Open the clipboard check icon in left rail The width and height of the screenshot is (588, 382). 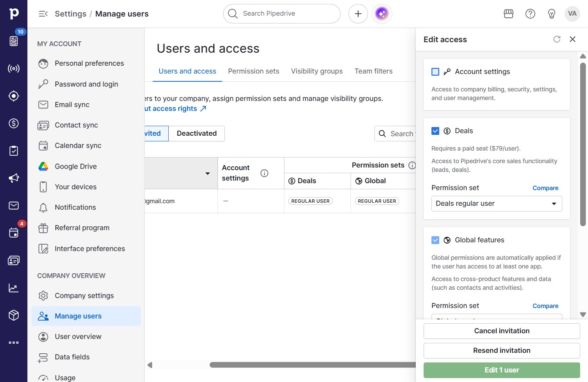click(x=13, y=151)
